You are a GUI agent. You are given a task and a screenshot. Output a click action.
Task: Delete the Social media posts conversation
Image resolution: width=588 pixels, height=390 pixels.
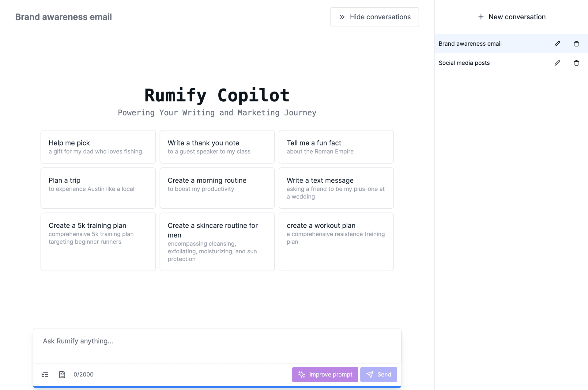click(576, 63)
